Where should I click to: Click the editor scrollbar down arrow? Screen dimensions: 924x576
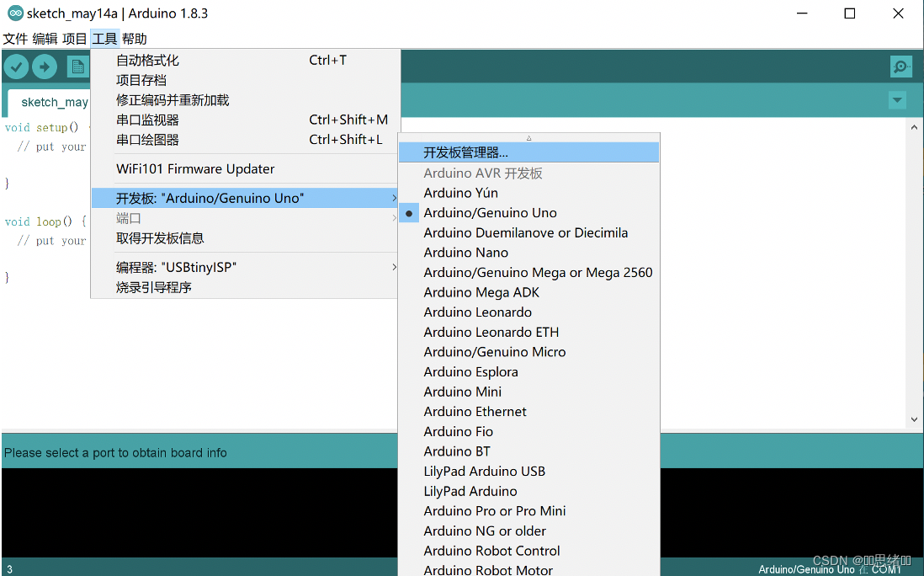914,419
